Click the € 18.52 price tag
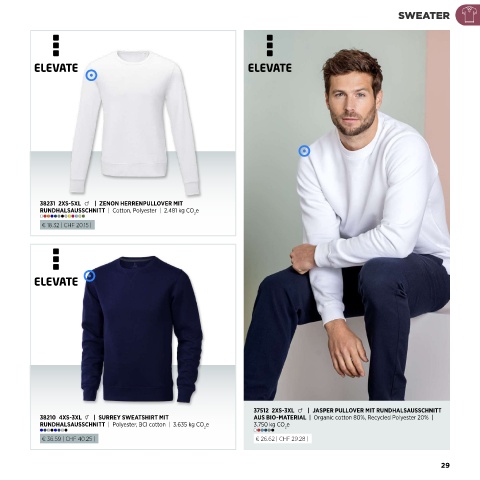Viewport: 480px width, 480px height. point(67,225)
